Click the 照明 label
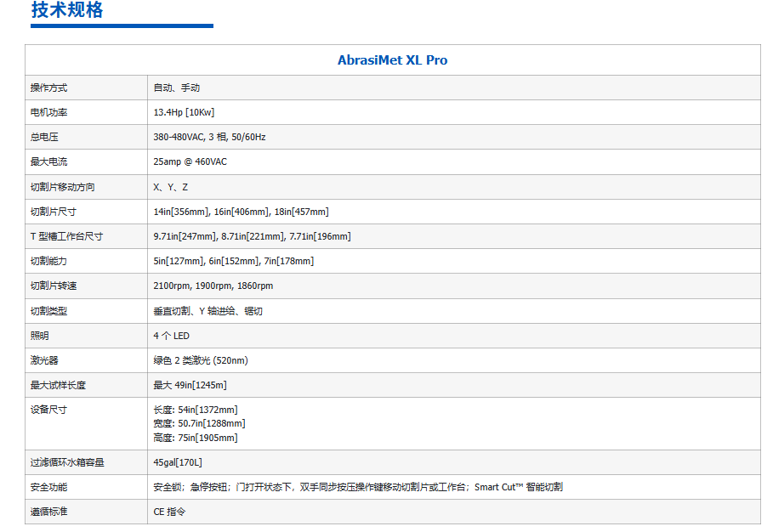Image resolution: width=773 pixels, height=532 pixels. pos(39,336)
